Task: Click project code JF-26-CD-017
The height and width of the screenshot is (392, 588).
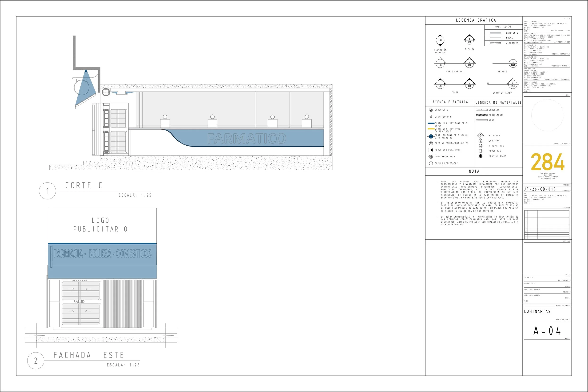Action: tap(540, 189)
